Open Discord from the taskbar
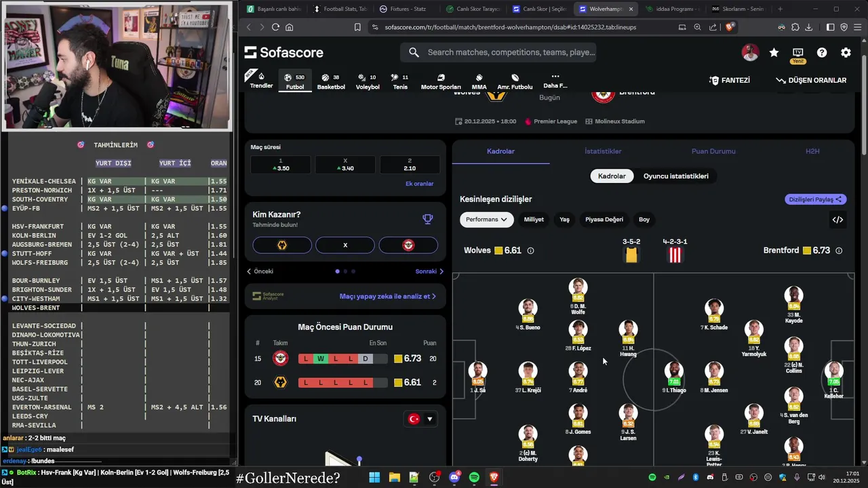This screenshot has height=488, width=868. 454,477
